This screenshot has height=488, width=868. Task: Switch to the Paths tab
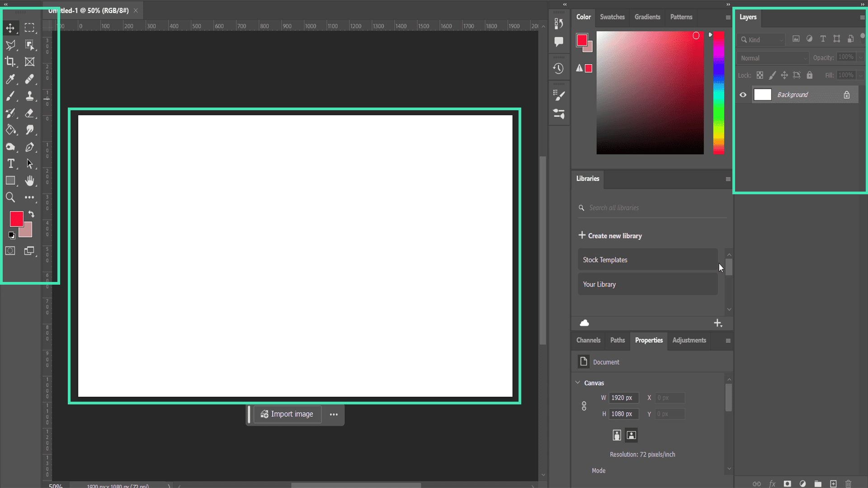tap(618, 340)
